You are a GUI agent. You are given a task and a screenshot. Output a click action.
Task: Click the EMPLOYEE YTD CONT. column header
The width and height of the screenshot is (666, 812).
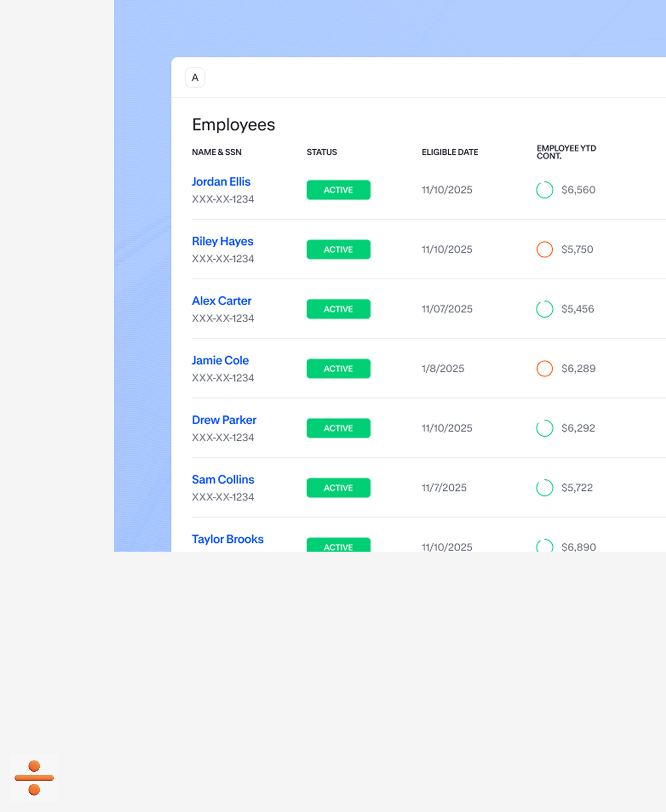click(x=566, y=152)
